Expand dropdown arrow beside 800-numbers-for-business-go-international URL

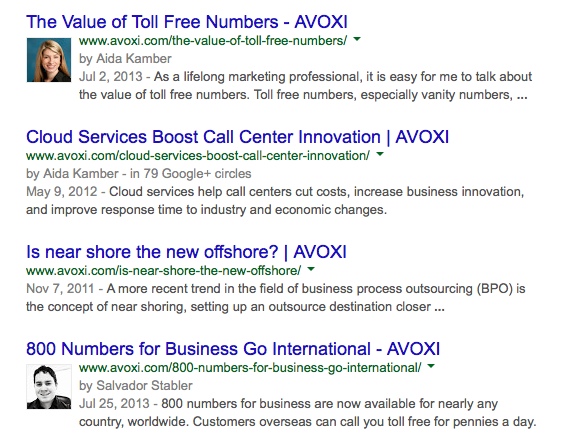point(431,366)
